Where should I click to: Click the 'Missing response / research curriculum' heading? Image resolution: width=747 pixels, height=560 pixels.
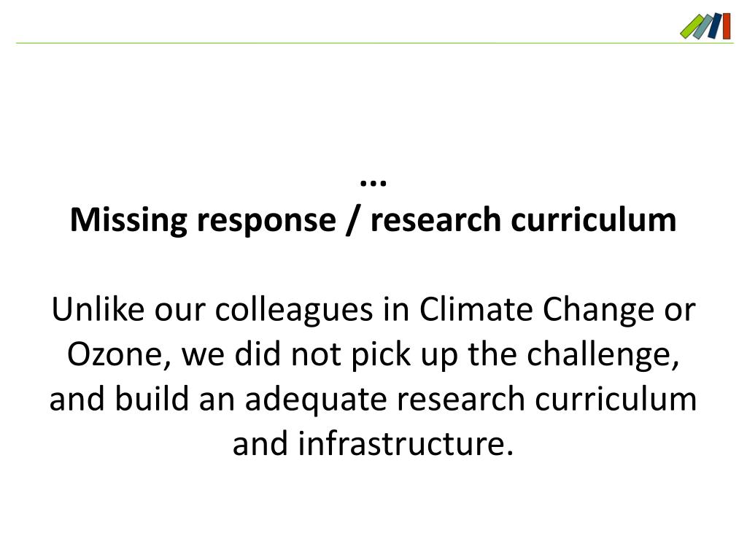pyautogui.click(x=373, y=220)
